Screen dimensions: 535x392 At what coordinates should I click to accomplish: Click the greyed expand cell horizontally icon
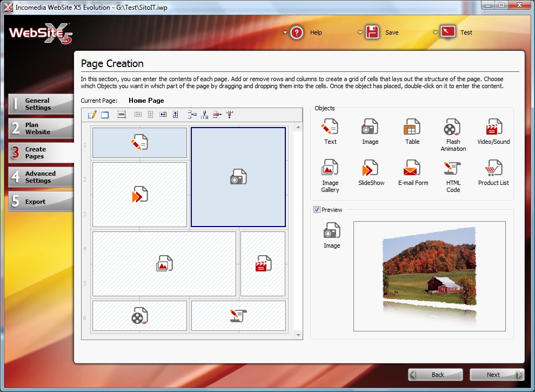(x=138, y=115)
